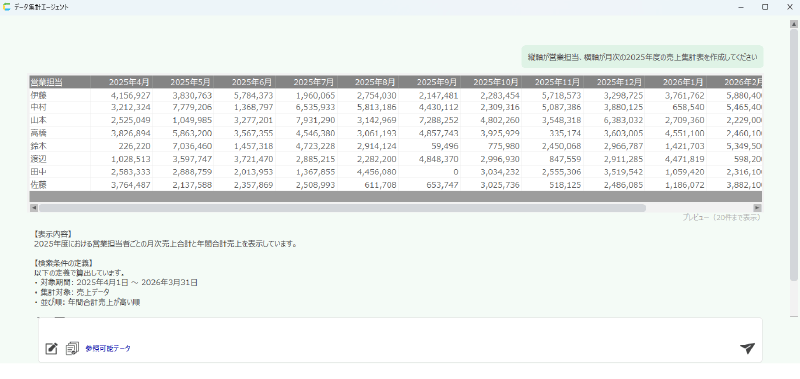800x379 pixels.
Task: Select the 営業担当 column header
Action: 60,82
